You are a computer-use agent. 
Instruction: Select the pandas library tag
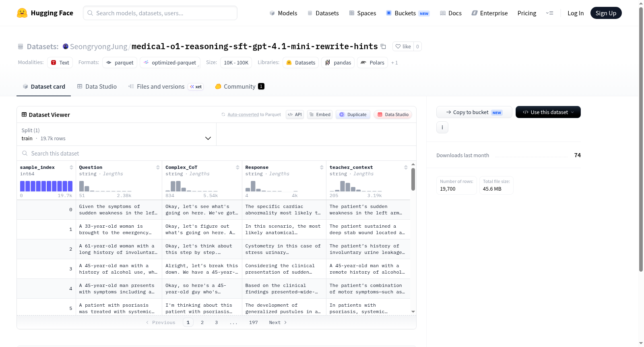click(x=338, y=62)
